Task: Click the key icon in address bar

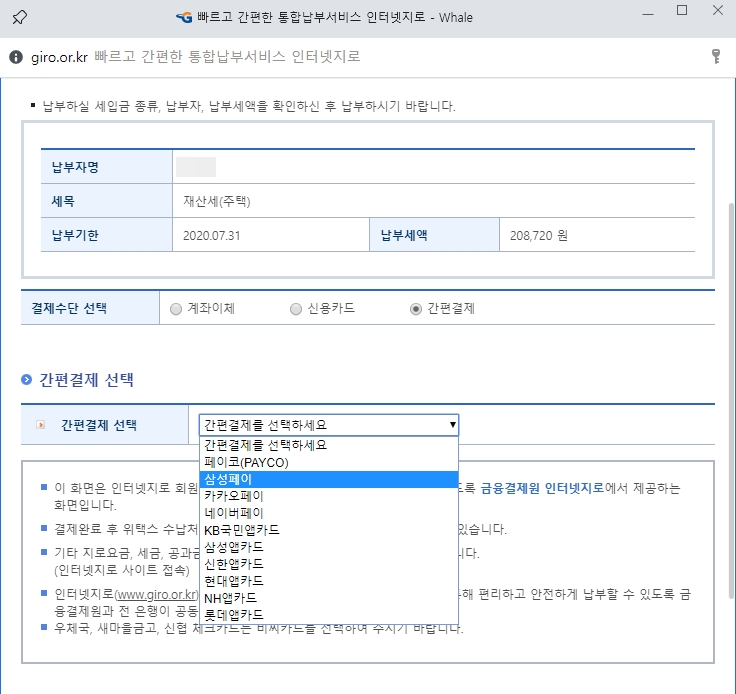Action: point(716,56)
